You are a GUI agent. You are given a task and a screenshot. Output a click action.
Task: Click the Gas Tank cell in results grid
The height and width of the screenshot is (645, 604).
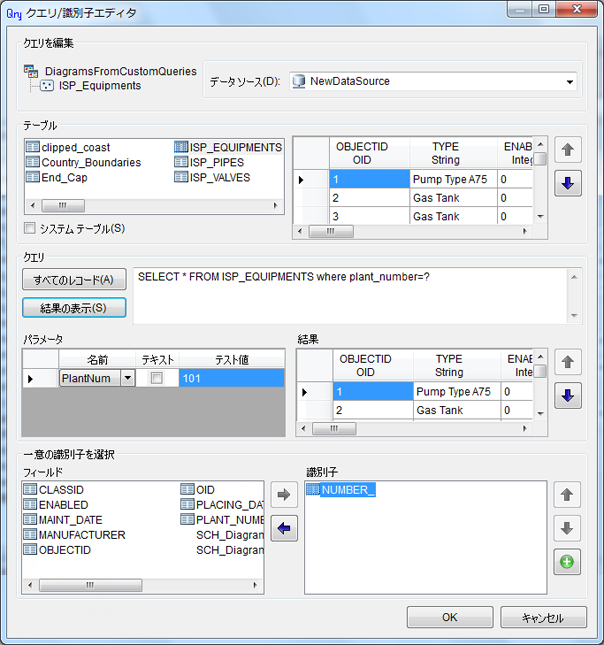457,410
